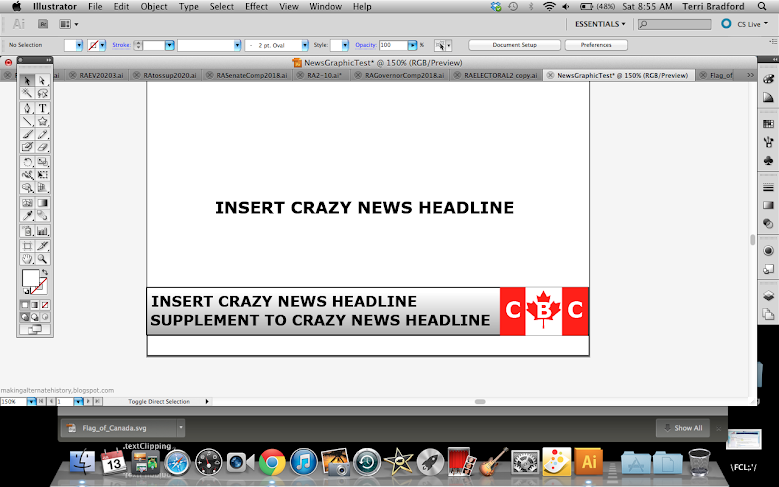Click the Preferences button
The image size is (779, 487).
coord(596,45)
